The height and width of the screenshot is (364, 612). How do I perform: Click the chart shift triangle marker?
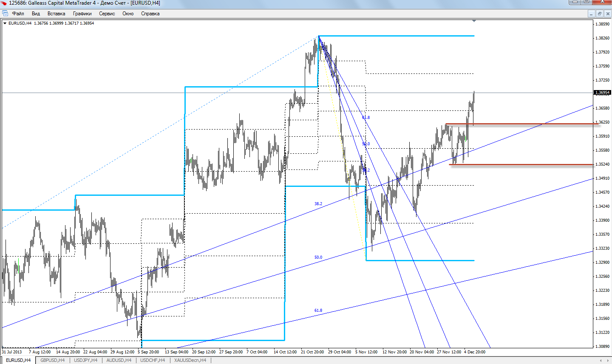[x=474, y=21]
